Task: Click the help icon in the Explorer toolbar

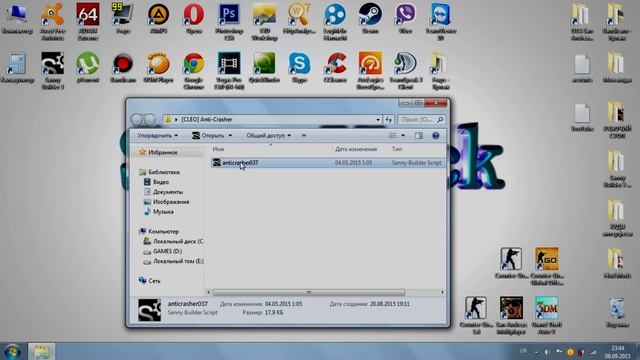Action: tap(436, 136)
